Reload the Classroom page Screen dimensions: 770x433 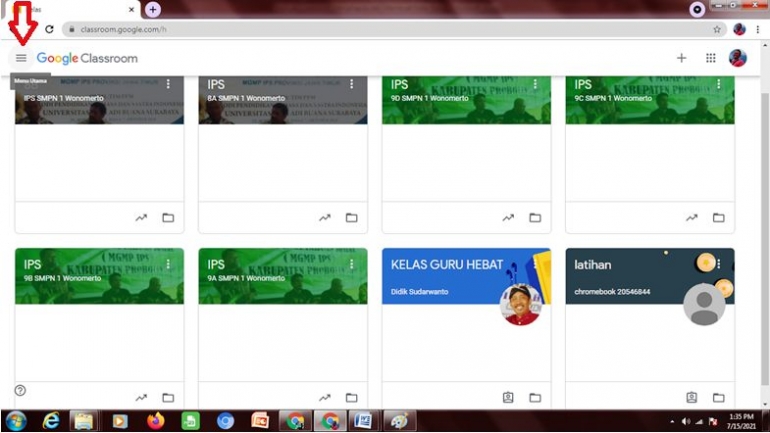tap(49, 29)
